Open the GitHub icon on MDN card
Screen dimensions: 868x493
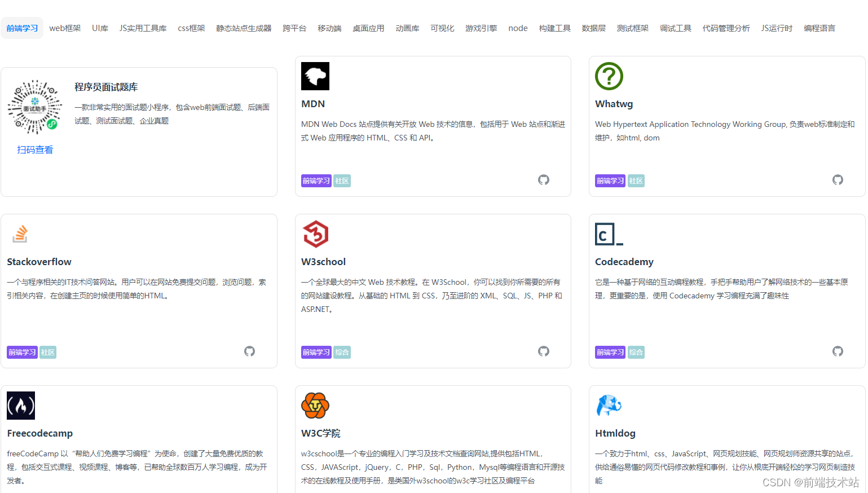(x=544, y=180)
